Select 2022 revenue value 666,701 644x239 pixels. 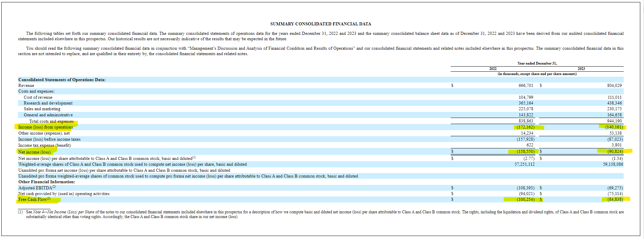(526, 86)
